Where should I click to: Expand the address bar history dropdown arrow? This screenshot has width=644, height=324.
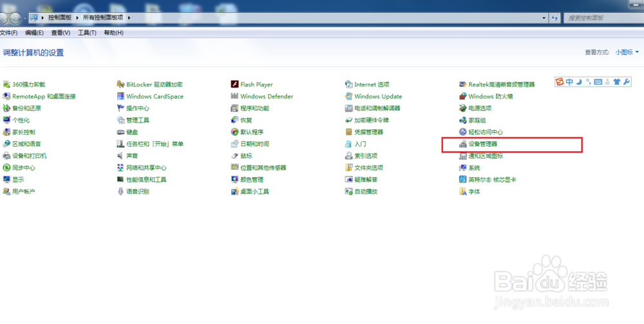pyautogui.click(x=544, y=18)
